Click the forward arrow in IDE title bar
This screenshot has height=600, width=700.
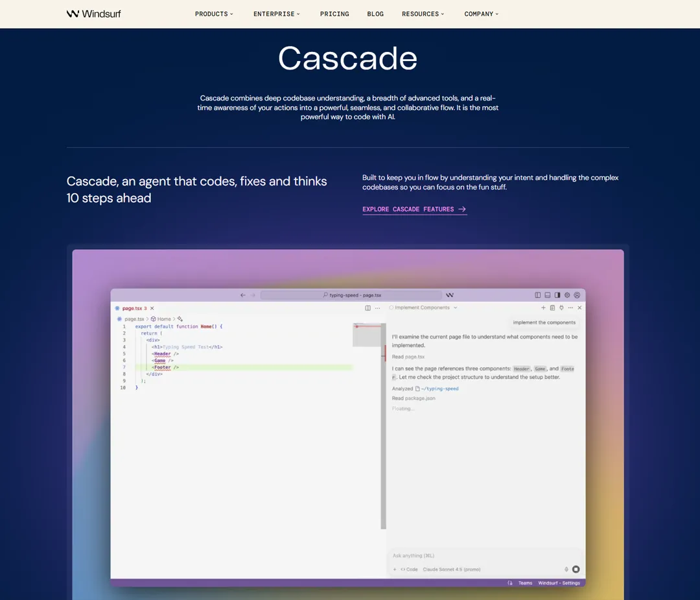pyautogui.click(x=253, y=295)
